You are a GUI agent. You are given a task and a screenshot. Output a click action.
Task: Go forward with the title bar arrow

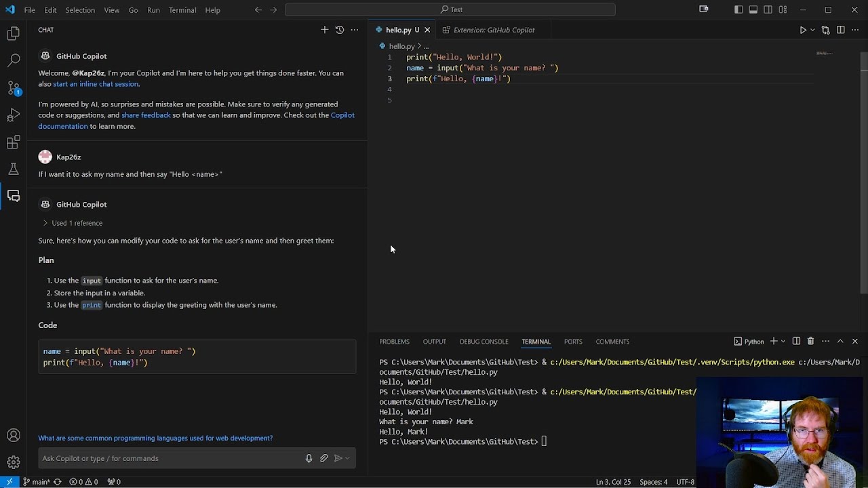[273, 9]
